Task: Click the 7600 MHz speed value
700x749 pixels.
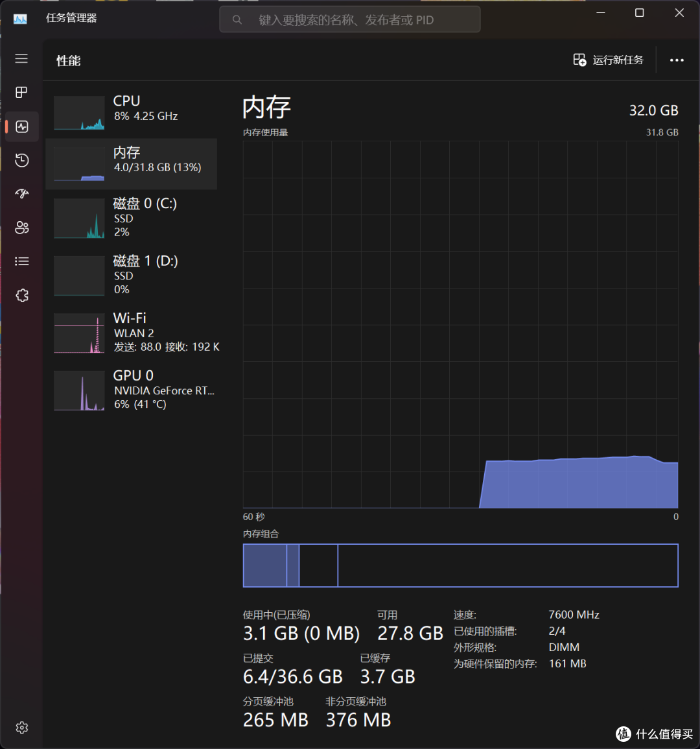Action: pyautogui.click(x=574, y=615)
